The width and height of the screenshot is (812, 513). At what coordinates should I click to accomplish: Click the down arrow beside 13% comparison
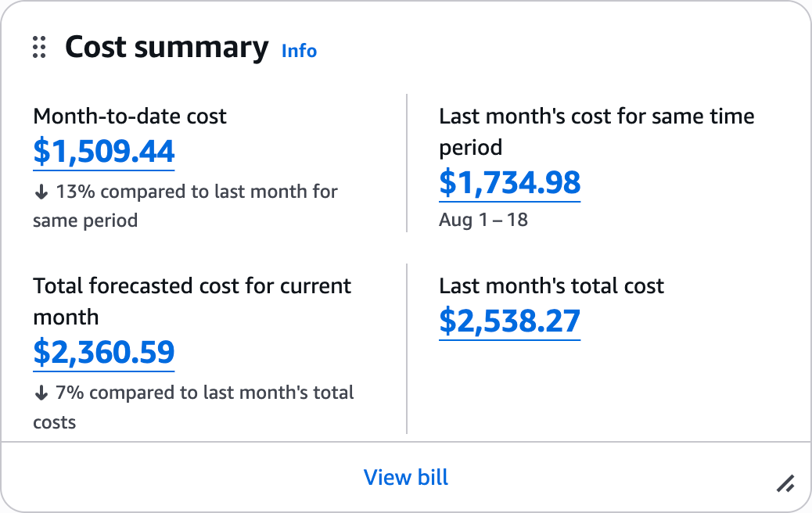click(x=41, y=191)
